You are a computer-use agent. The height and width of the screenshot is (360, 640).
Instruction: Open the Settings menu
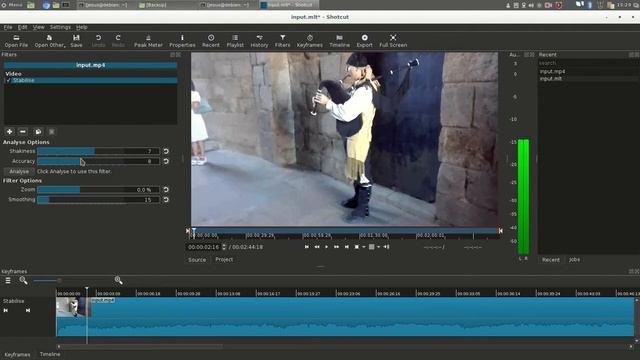[60, 27]
